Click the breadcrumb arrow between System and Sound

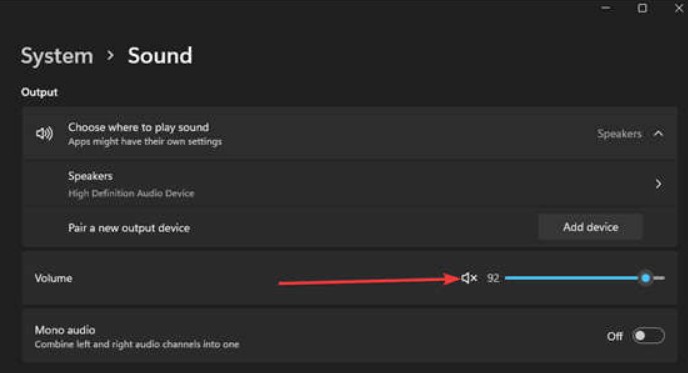tap(110, 56)
